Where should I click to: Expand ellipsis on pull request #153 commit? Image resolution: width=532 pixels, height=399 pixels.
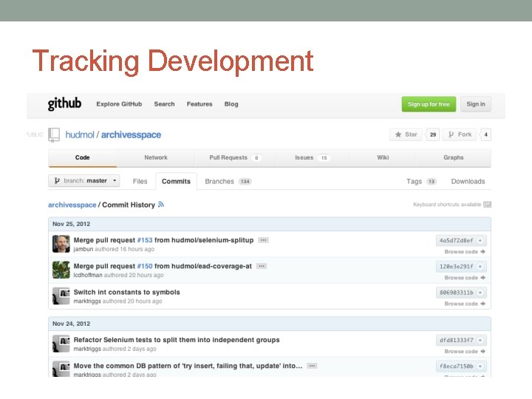point(263,240)
